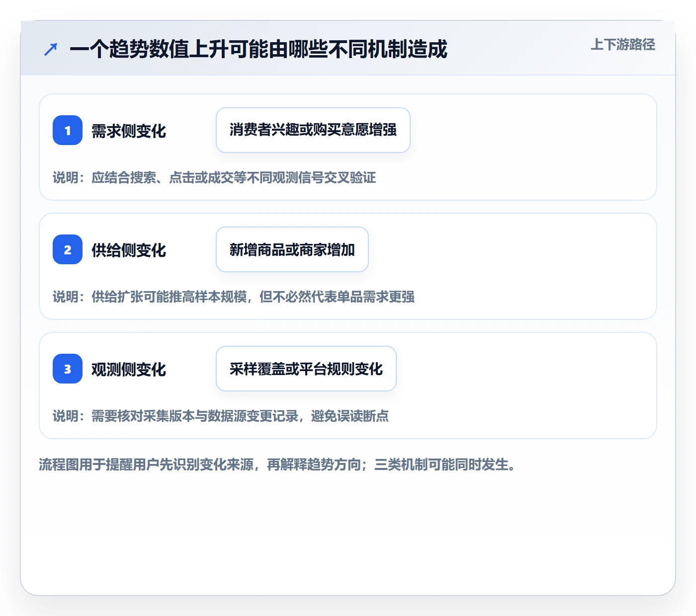Click the note beginning 供给扩张可能推高样本规模

pyautogui.click(x=234, y=297)
